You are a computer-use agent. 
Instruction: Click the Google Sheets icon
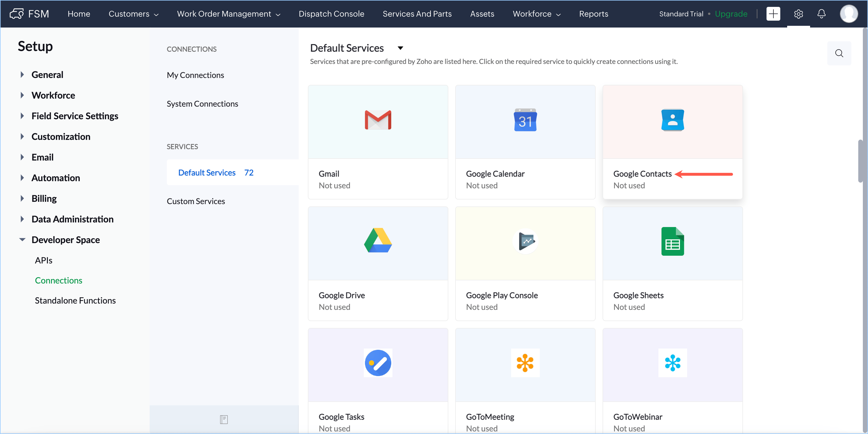(672, 241)
